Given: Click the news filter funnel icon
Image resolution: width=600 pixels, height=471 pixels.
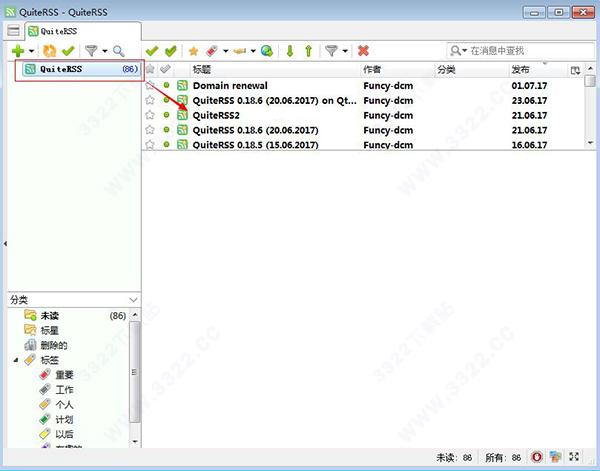Looking at the screenshot, I should (331, 51).
